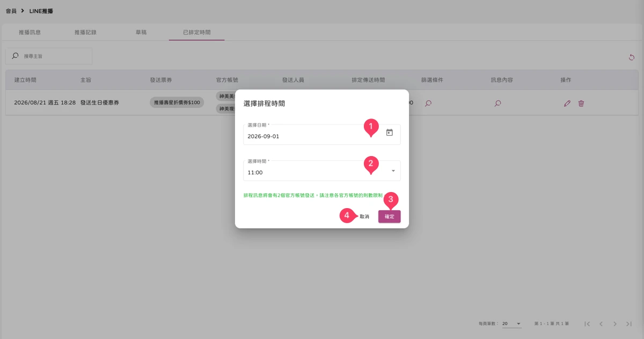
Task: Go to the 草稿 tab
Action: pyautogui.click(x=141, y=32)
